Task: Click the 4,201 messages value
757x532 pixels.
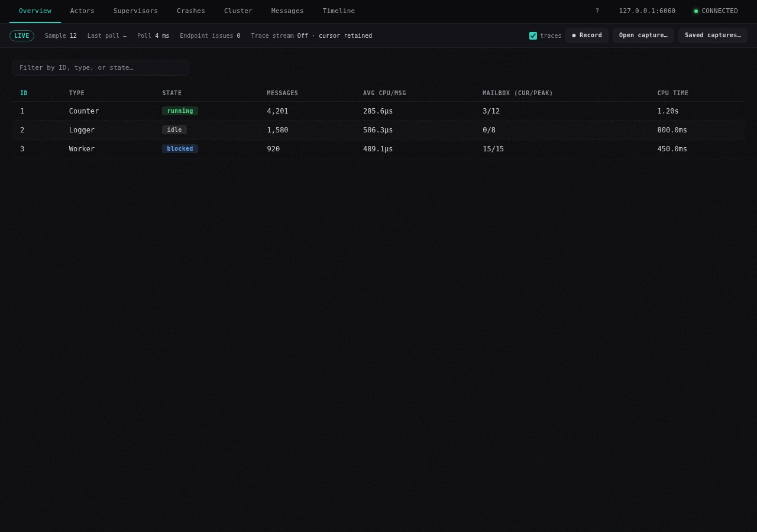Action: tap(277, 111)
